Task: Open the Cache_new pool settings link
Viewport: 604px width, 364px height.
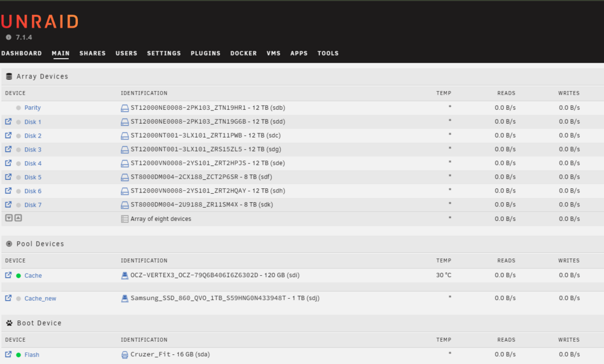Action: pos(40,299)
